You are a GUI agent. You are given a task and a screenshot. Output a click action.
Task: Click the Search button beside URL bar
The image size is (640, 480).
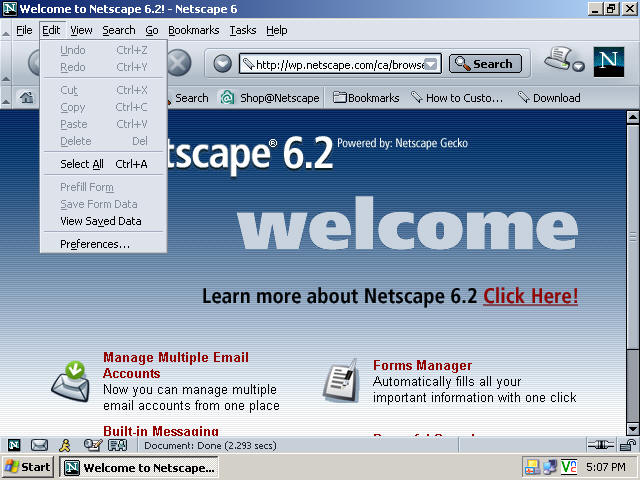click(485, 64)
